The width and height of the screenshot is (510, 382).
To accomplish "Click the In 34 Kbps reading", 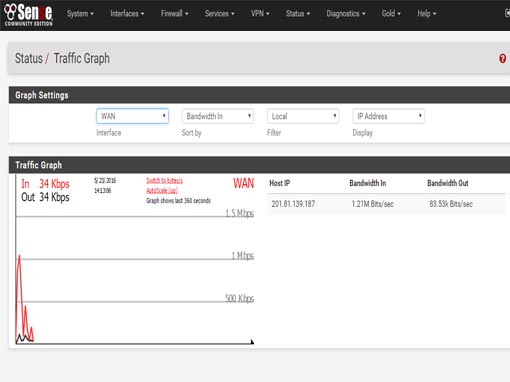I will point(45,184).
